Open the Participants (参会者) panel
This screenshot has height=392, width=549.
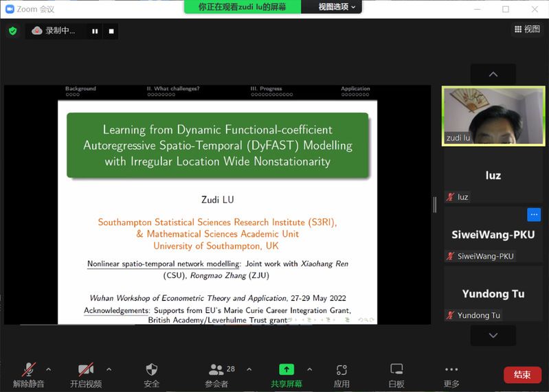click(x=217, y=369)
